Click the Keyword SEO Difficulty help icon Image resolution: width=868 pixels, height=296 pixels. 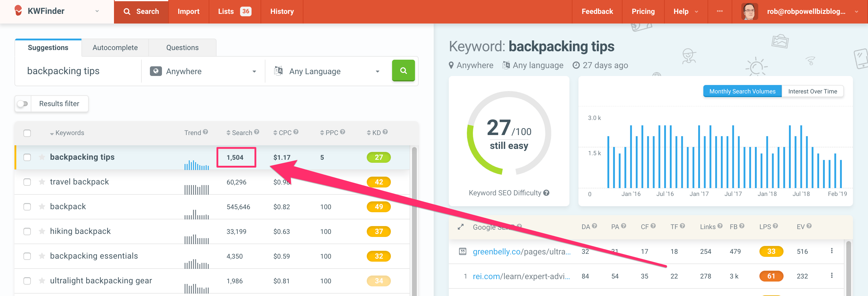point(546,193)
